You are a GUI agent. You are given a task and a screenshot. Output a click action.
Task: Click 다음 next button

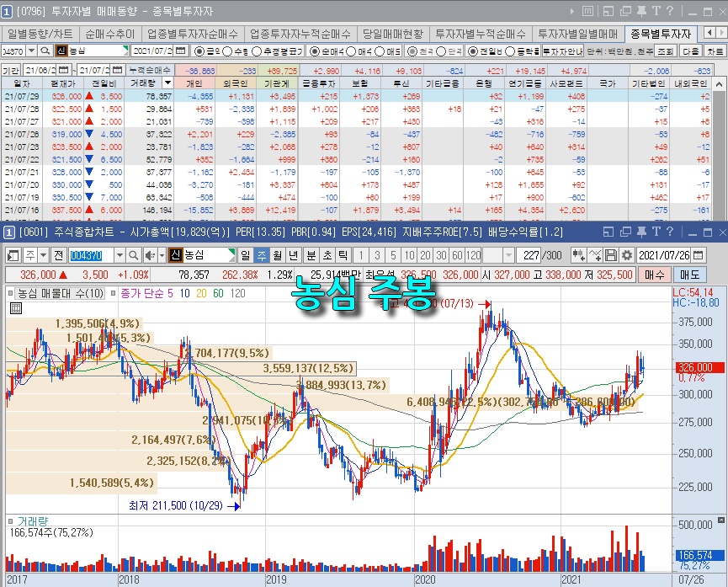(x=690, y=51)
